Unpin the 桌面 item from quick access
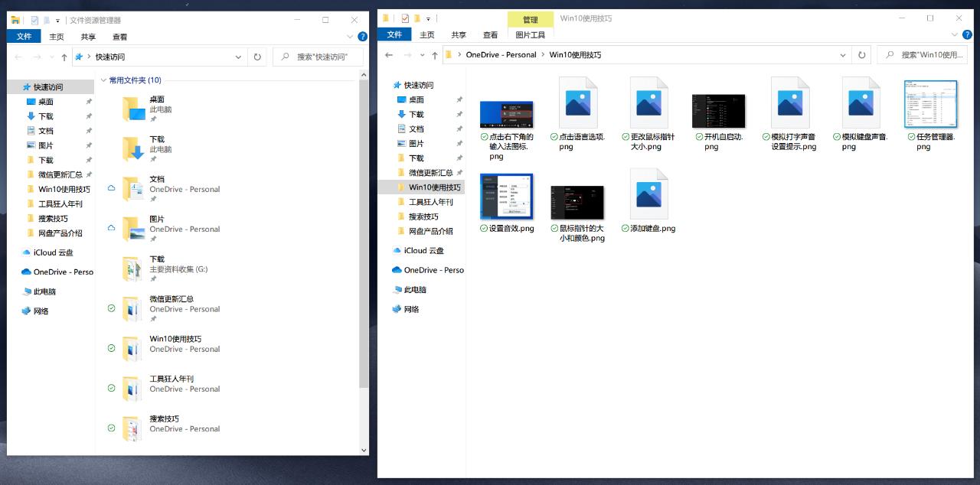The image size is (980, 485). point(88,101)
